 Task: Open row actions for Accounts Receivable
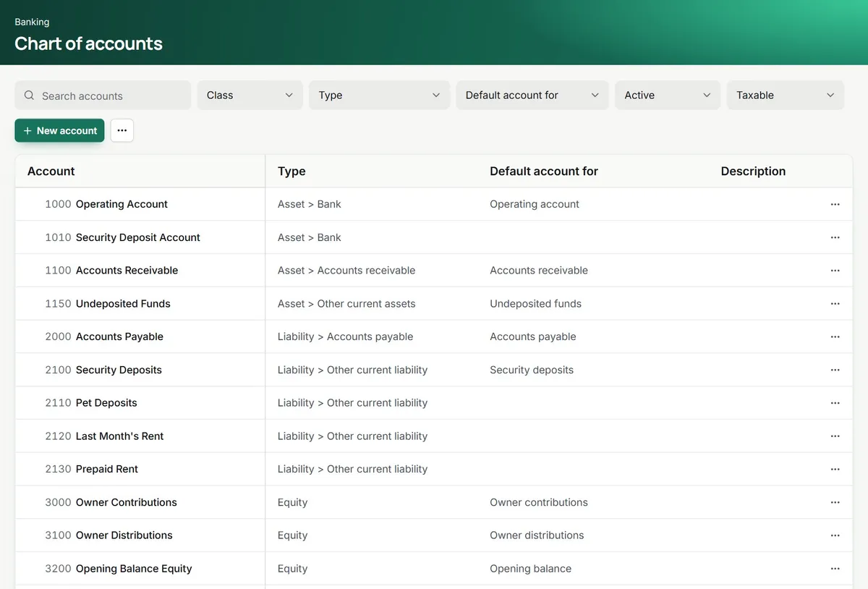click(x=835, y=271)
